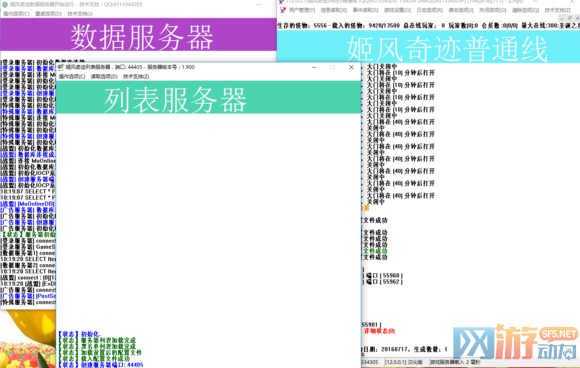Click the list server window title icon

pos(61,67)
